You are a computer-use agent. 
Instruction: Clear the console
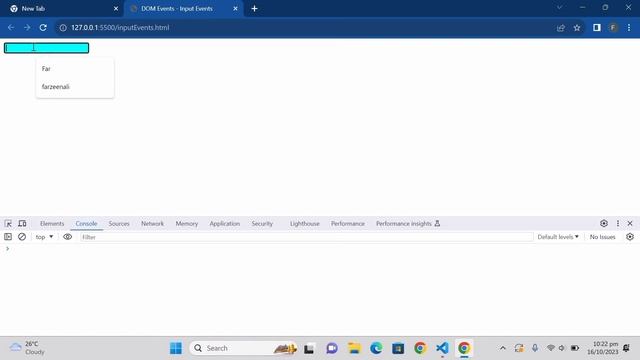[x=22, y=237]
